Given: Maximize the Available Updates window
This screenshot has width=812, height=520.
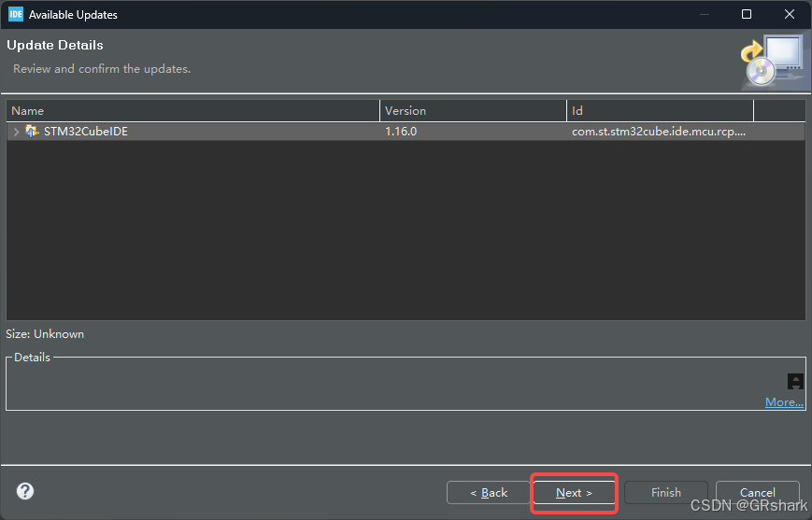Looking at the screenshot, I should point(747,14).
